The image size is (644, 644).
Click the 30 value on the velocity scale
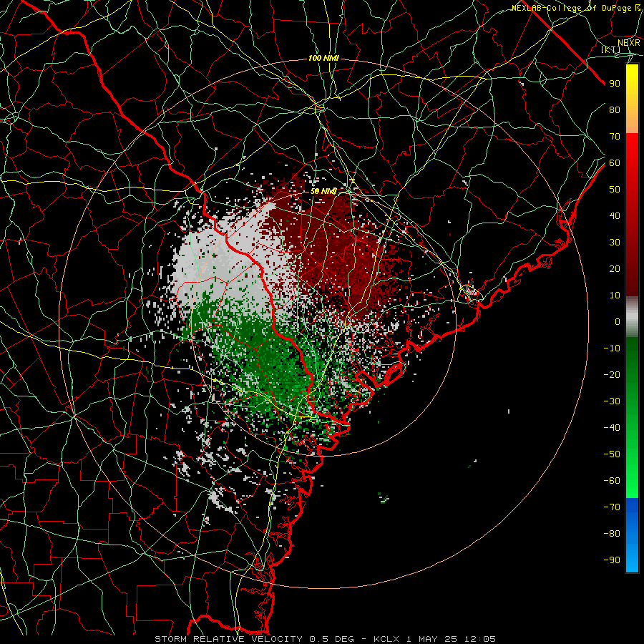tap(615, 243)
